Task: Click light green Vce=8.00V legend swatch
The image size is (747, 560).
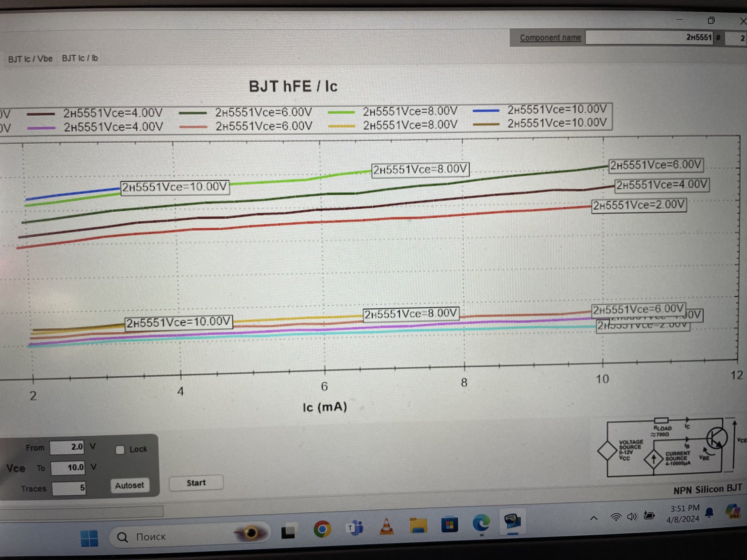Action: [341, 112]
